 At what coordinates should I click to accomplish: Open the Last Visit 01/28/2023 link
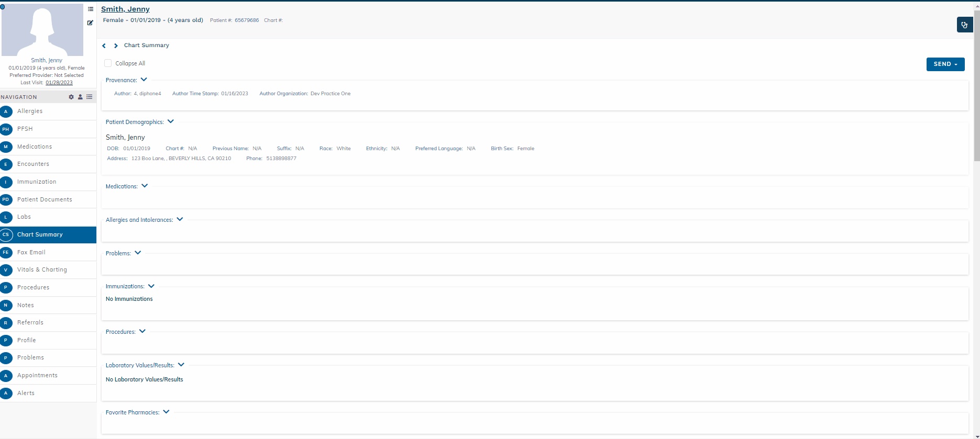(59, 83)
